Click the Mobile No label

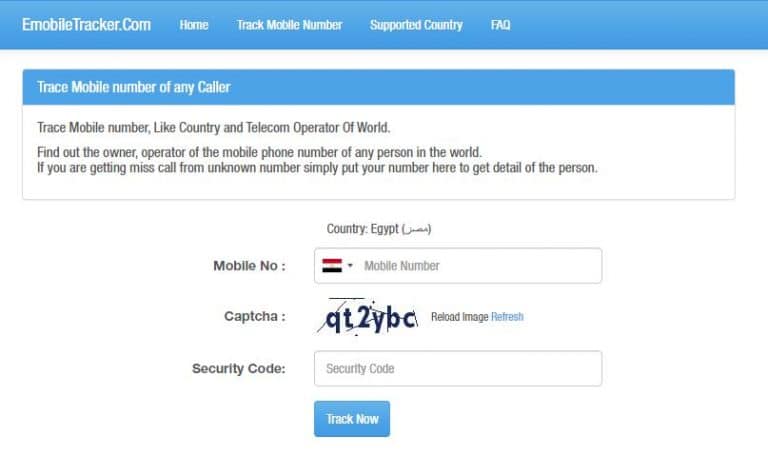coord(249,266)
